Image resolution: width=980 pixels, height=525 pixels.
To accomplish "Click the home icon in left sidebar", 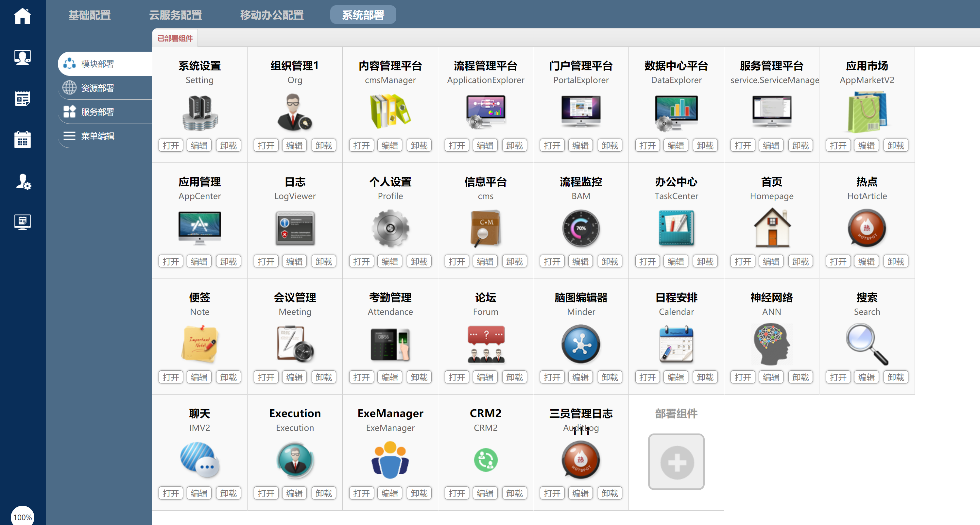I will [x=22, y=16].
